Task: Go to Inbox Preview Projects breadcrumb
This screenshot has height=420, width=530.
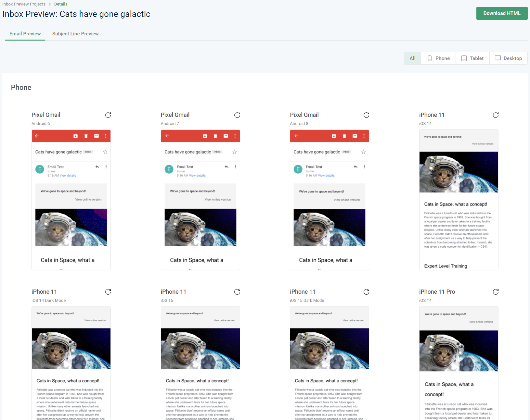Action: pos(24,4)
